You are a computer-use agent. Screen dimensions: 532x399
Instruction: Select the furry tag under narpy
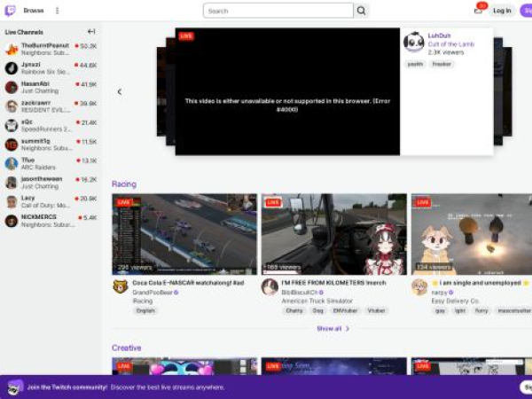481,310
